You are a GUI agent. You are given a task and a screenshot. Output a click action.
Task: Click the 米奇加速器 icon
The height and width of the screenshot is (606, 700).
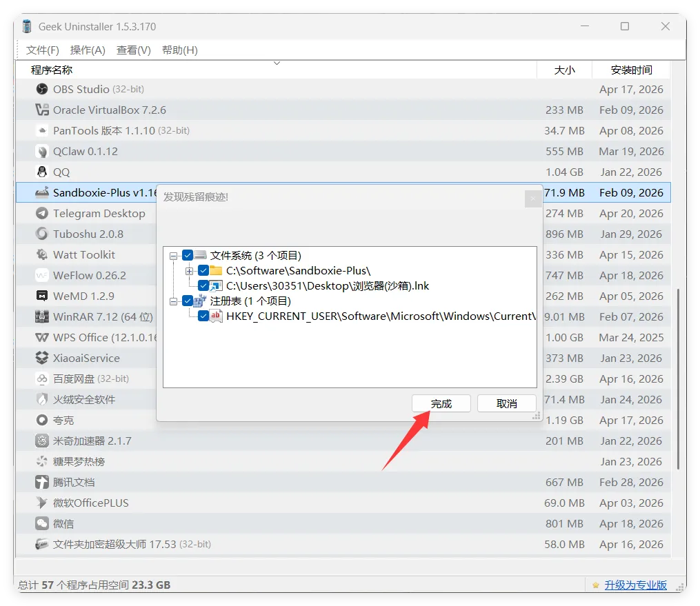pyautogui.click(x=42, y=441)
